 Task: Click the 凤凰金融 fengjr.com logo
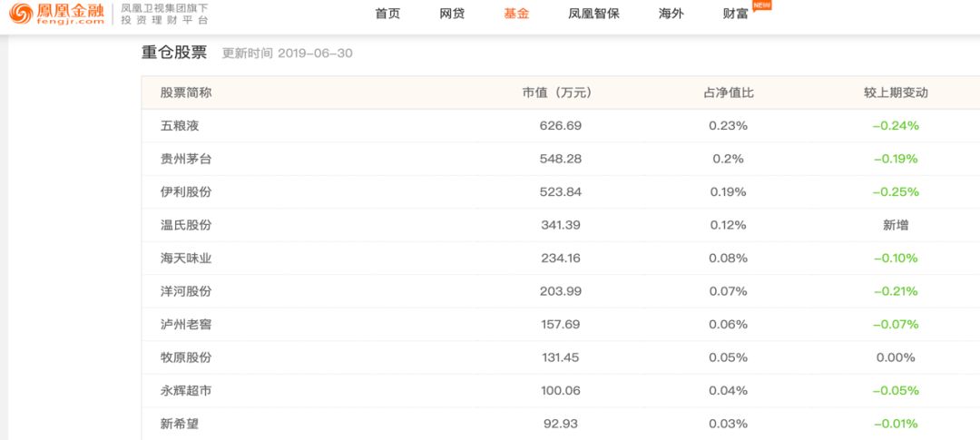click(56, 14)
